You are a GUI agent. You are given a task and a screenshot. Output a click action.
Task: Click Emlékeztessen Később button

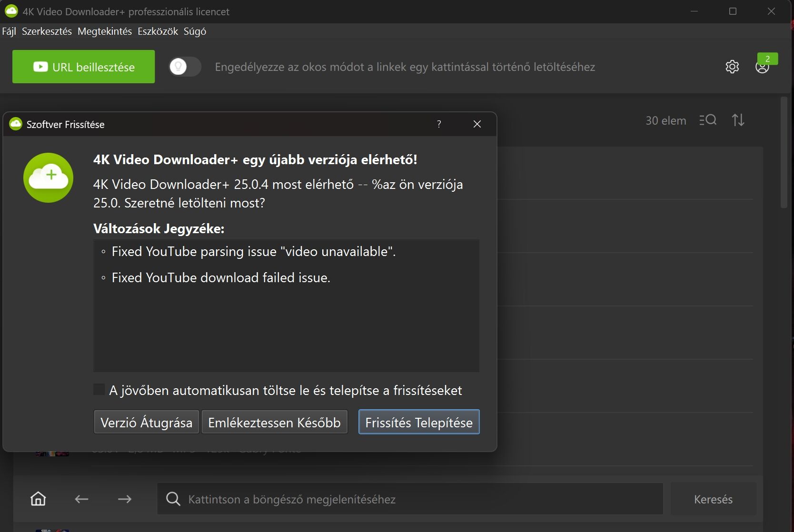275,422
